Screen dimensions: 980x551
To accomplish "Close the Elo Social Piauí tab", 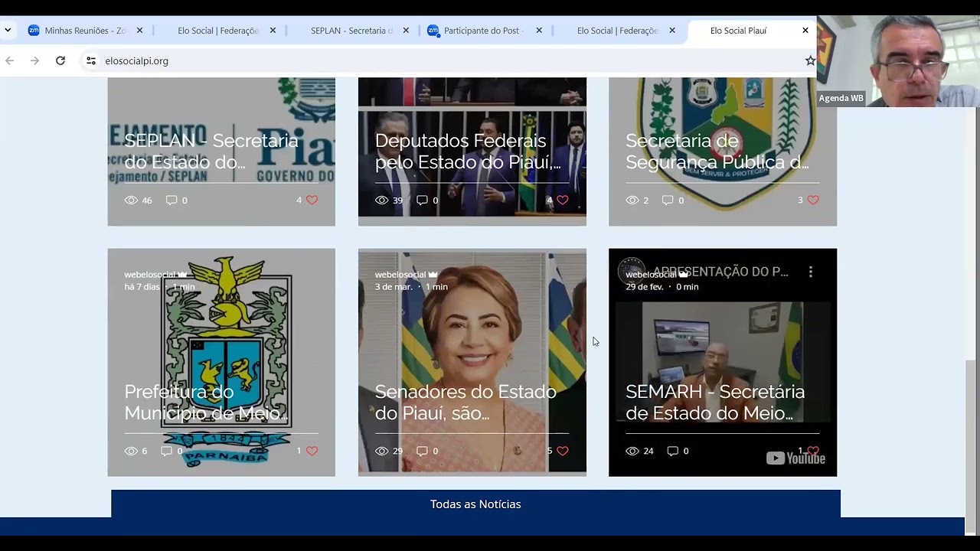I will tap(805, 31).
